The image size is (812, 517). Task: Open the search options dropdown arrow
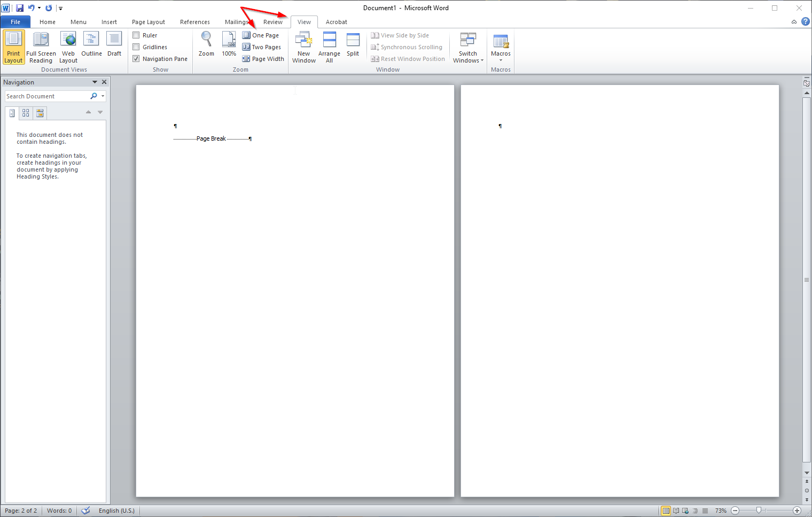[103, 96]
